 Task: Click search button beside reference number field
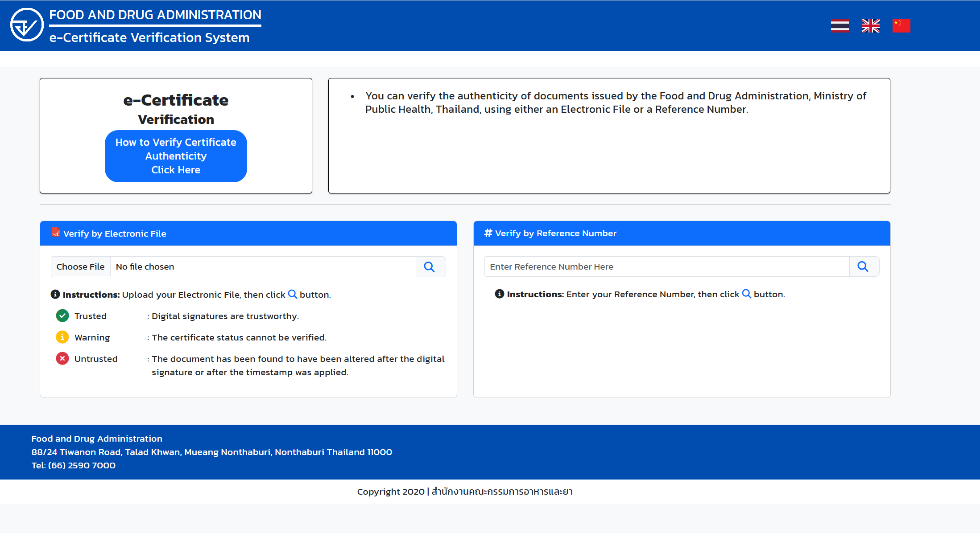coord(863,266)
